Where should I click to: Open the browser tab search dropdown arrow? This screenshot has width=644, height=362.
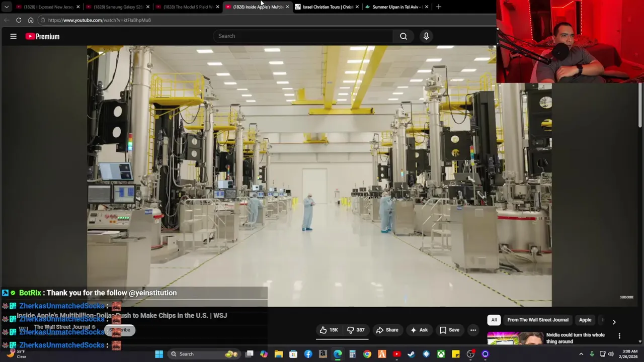(x=6, y=7)
